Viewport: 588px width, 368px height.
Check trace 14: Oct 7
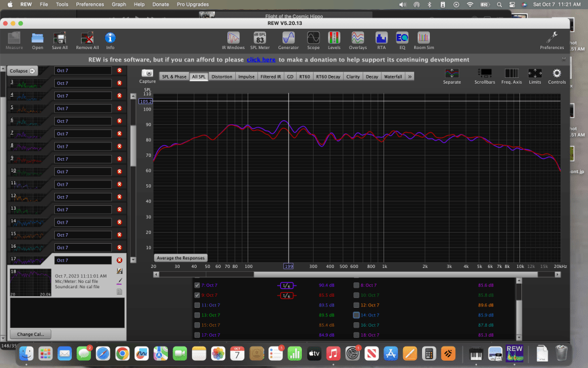pos(356,315)
